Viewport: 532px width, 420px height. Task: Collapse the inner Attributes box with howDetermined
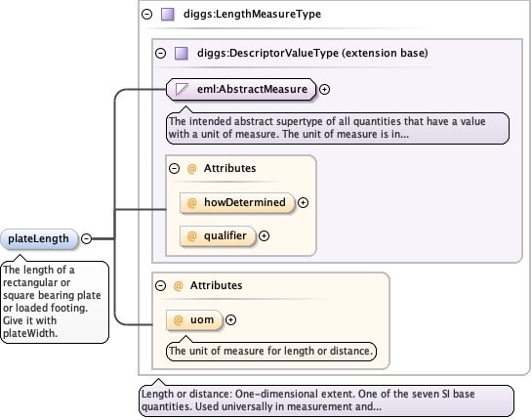tap(174, 168)
